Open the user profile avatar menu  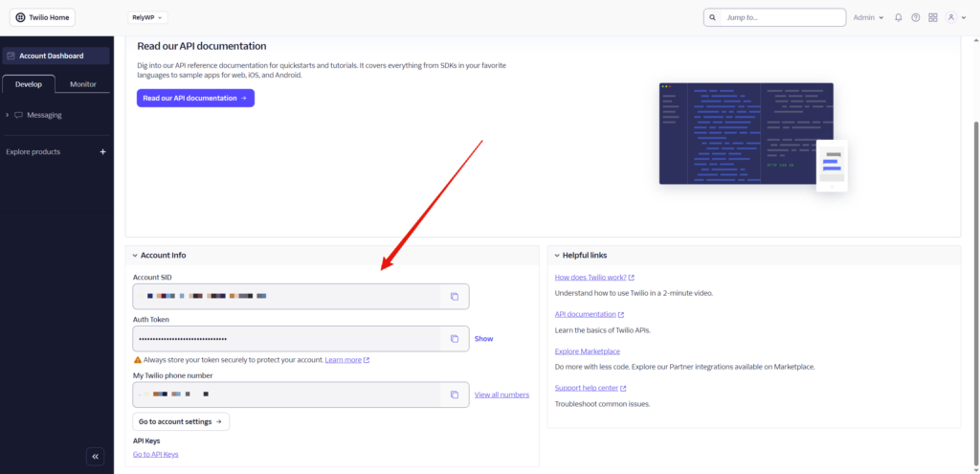point(952,17)
